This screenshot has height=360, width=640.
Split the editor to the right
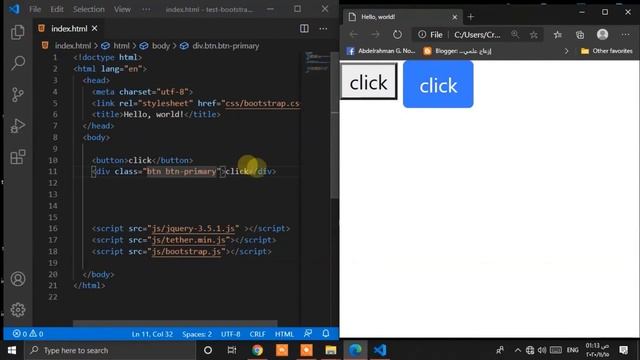point(304,29)
